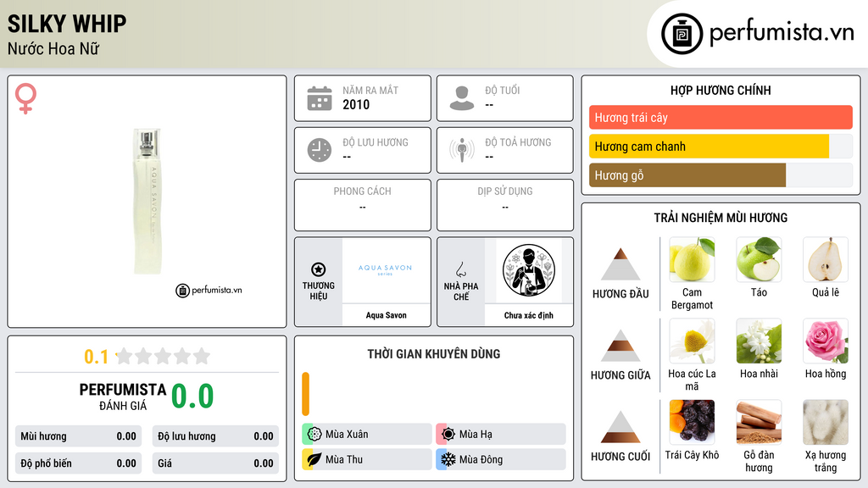The height and width of the screenshot is (488, 868).
Task: Click the Aqua Savon brand logo
Action: pos(386,270)
